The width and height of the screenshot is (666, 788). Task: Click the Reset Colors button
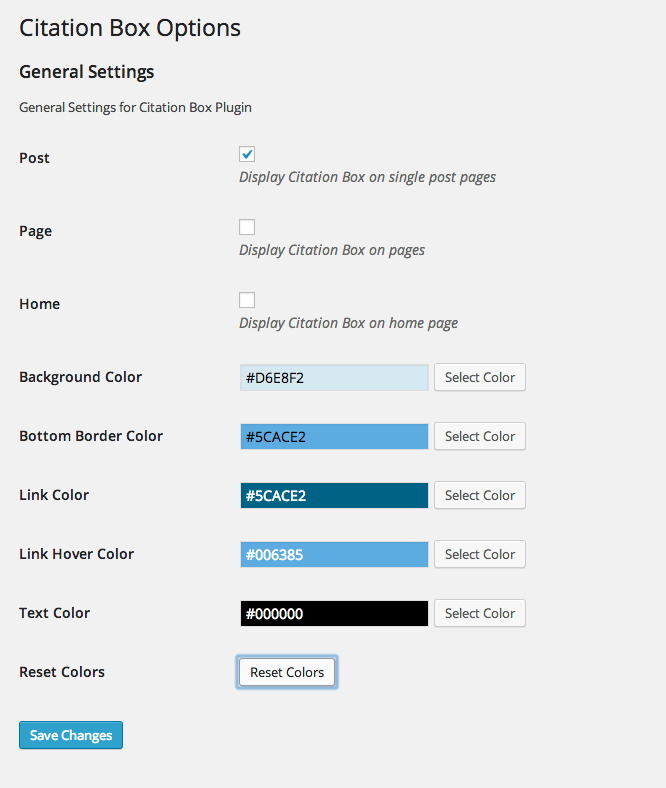[287, 672]
